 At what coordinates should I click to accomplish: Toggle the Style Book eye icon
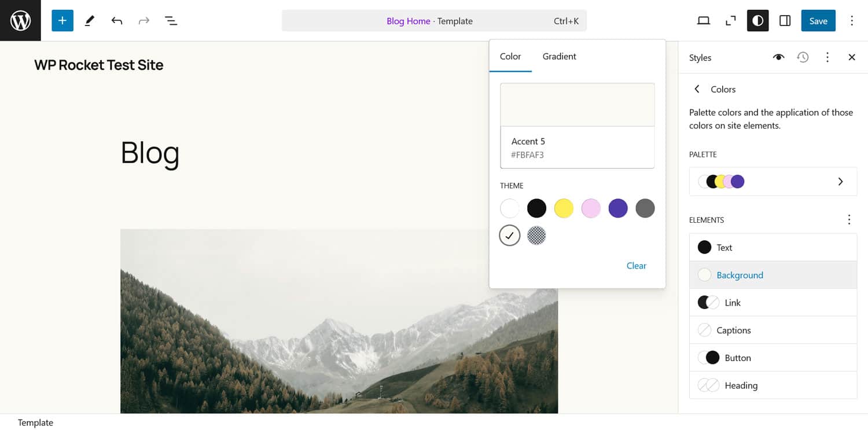tap(778, 57)
